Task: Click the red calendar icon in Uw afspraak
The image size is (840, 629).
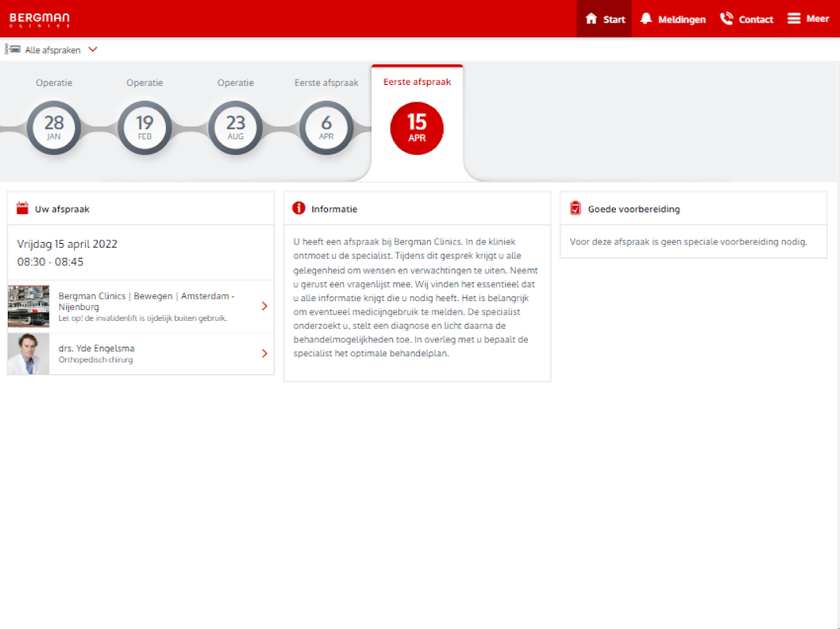Action: pos(22,208)
